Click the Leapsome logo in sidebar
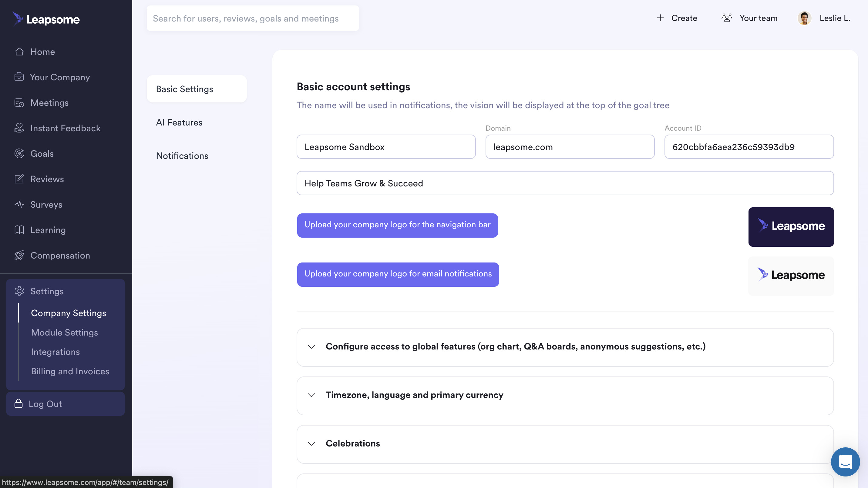 [x=46, y=19]
